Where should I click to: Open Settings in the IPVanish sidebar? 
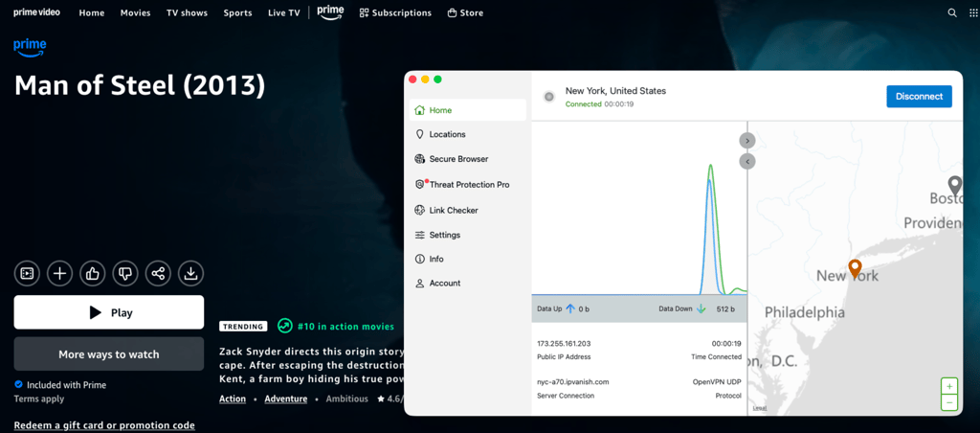click(x=467, y=235)
